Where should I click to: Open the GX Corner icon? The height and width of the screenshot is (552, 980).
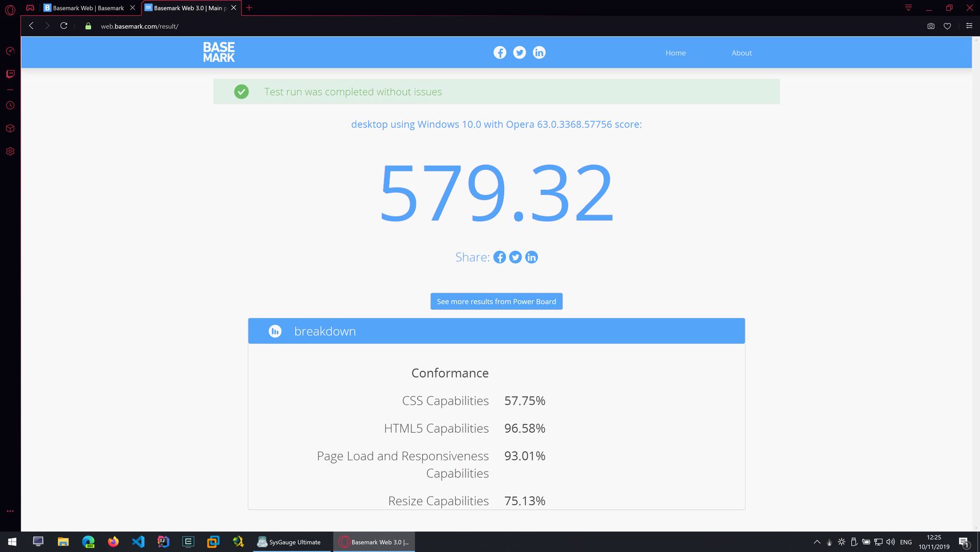(x=30, y=8)
